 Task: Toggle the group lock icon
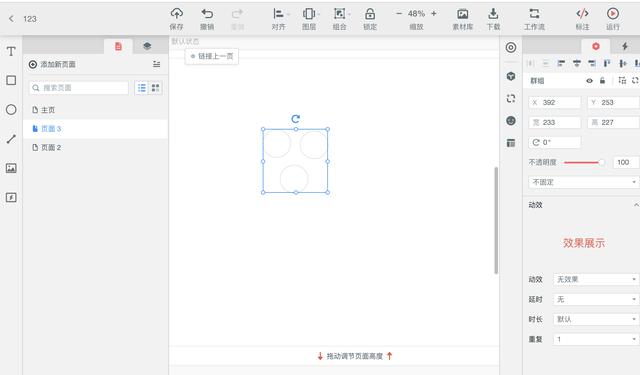[602, 81]
